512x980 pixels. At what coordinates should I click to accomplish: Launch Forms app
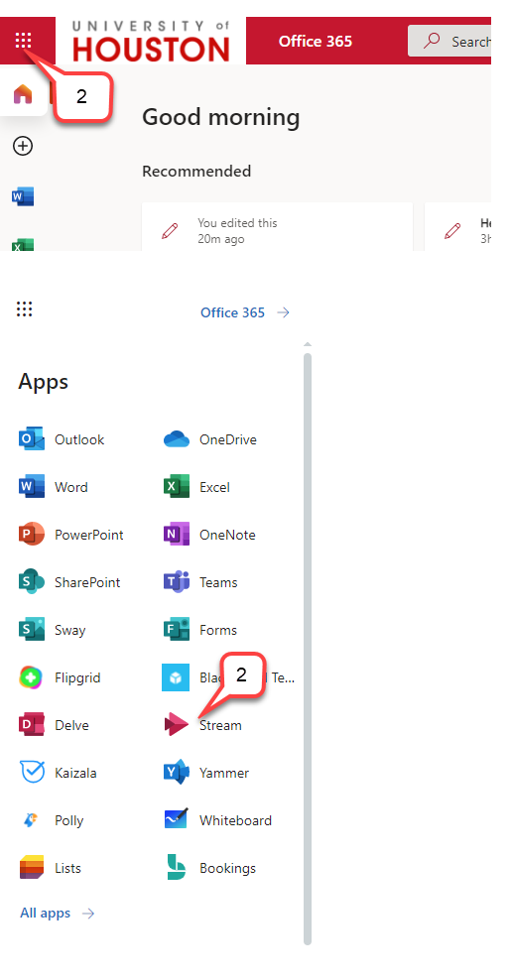point(200,630)
